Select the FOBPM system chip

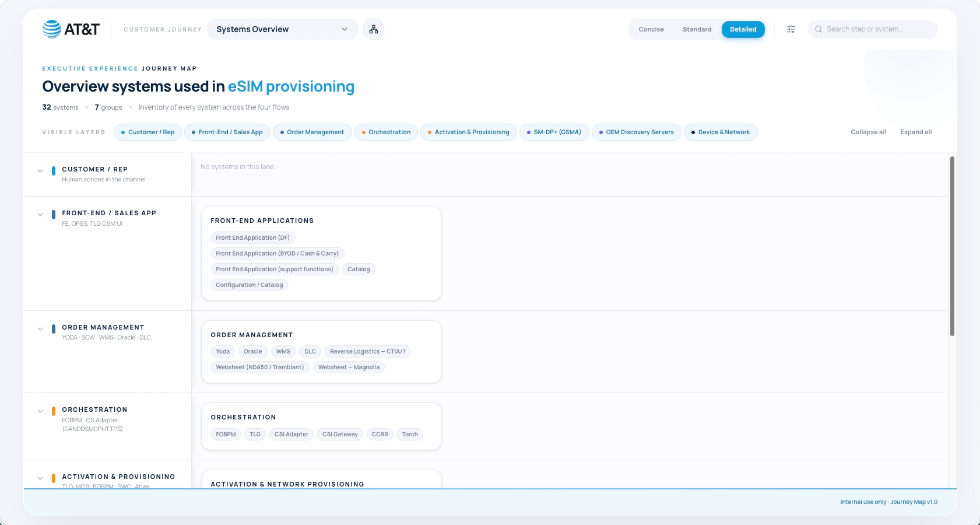(226, 435)
